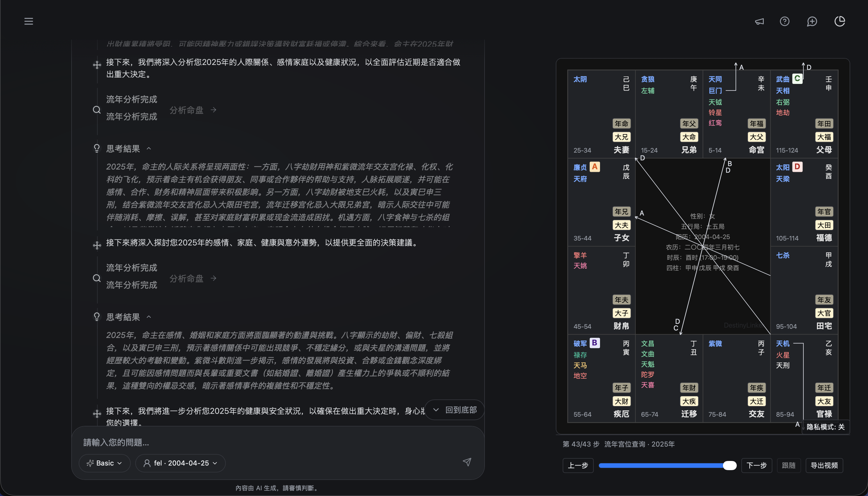Click the announcements megaphone icon
This screenshot has height=496, width=868.
[759, 21]
